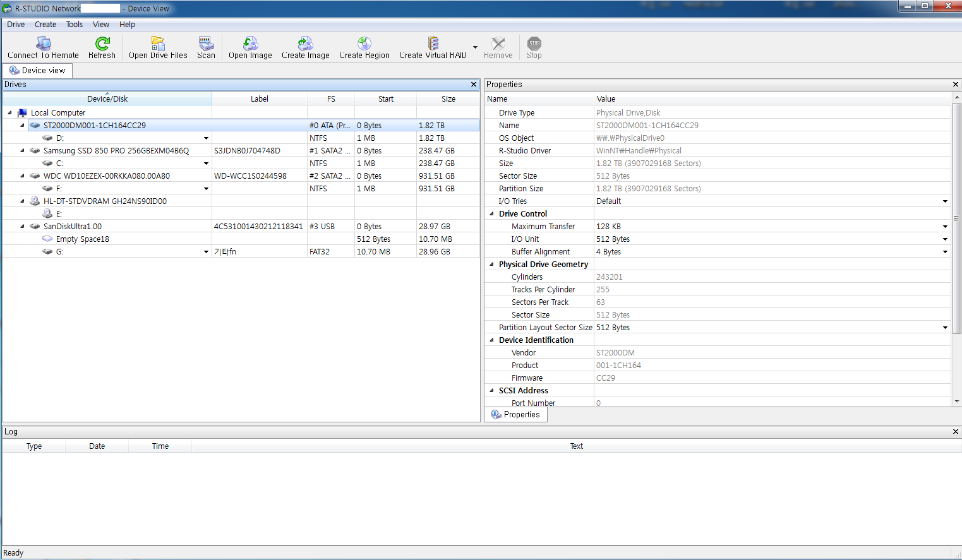Collapse the WDC WD10EZEX drive node
Viewport: 962px width, 560px height.
22,176
